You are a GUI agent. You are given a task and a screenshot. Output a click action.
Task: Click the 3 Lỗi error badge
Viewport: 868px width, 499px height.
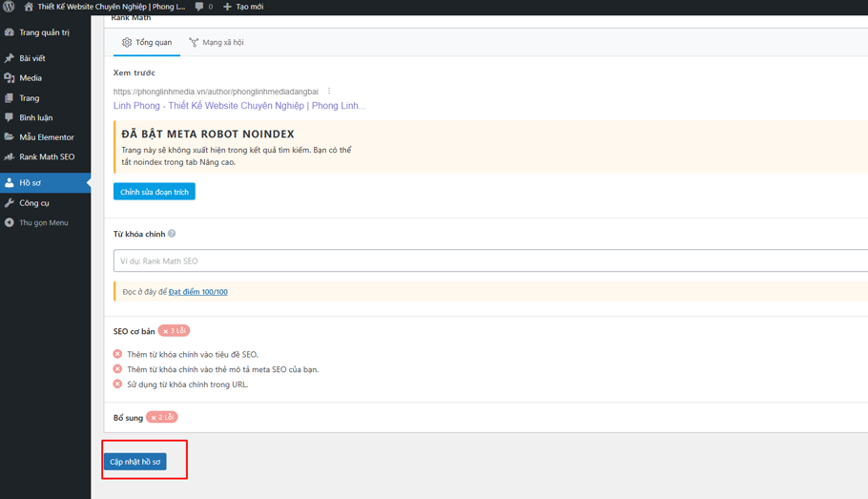point(175,331)
